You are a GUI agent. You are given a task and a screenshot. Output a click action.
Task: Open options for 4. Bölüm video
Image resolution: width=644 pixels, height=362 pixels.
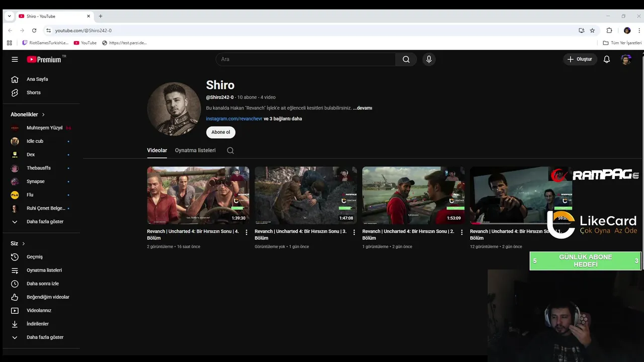[246, 232]
